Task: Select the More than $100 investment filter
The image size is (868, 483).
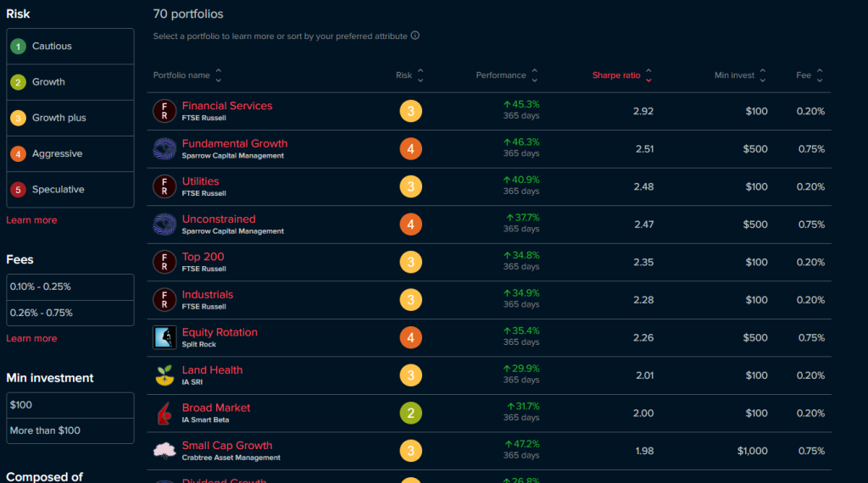Action: click(x=70, y=430)
